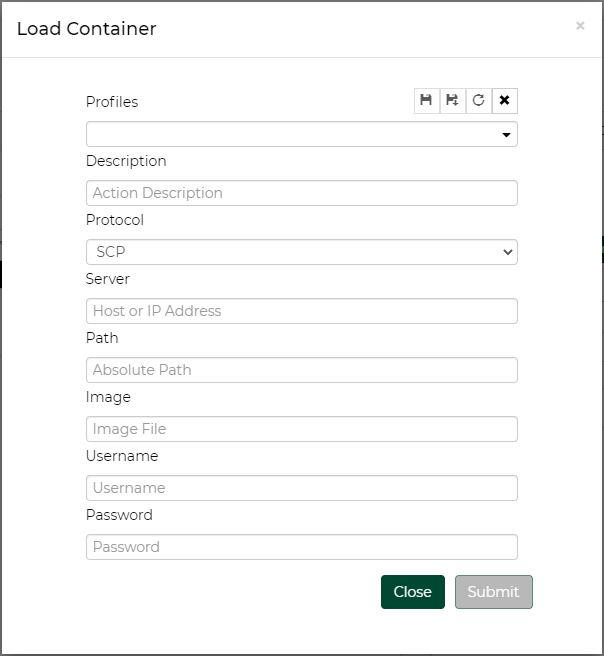Focus the Username text box
Image resolution: width=604 pixels, height=656 pixels.
pyautogui.click(x=301, y=488)
